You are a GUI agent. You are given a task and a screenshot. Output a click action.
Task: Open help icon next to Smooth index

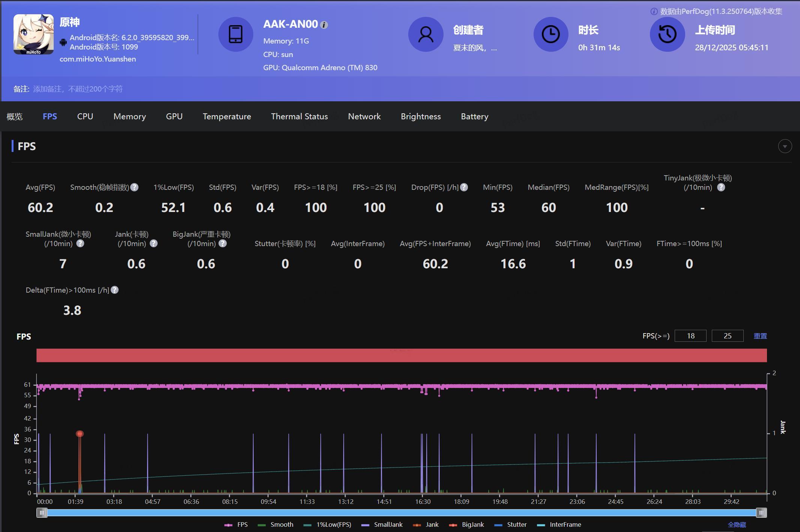(x=134, y=187)
